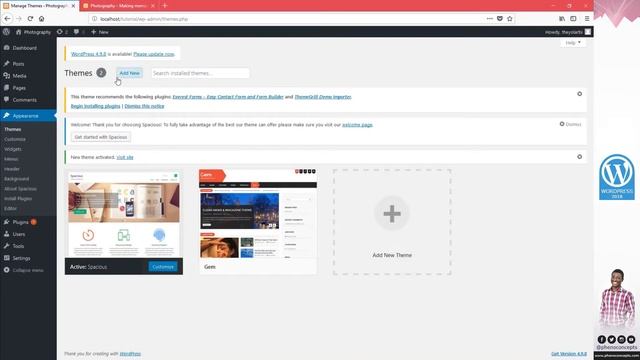This screenshot has width=640, height=360.
Task: Click the welcome page link
Action: (x=357, y=125)
